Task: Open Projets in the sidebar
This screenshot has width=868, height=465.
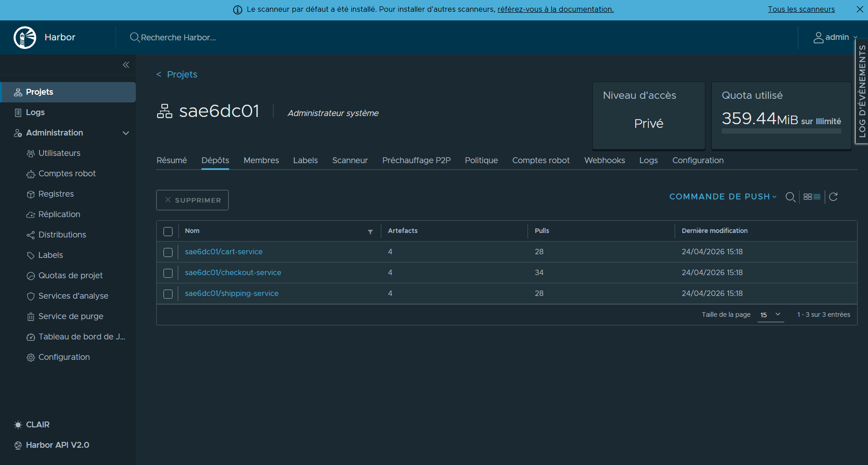Action: pos(68,92)
